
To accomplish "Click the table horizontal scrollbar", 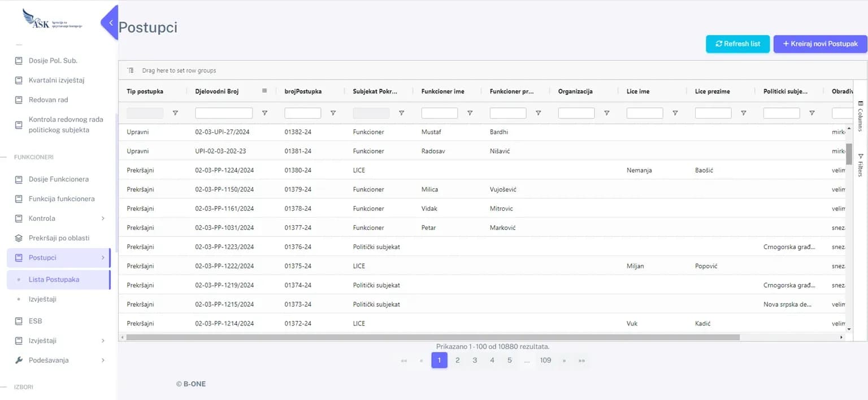I will (x=433, y=337).
